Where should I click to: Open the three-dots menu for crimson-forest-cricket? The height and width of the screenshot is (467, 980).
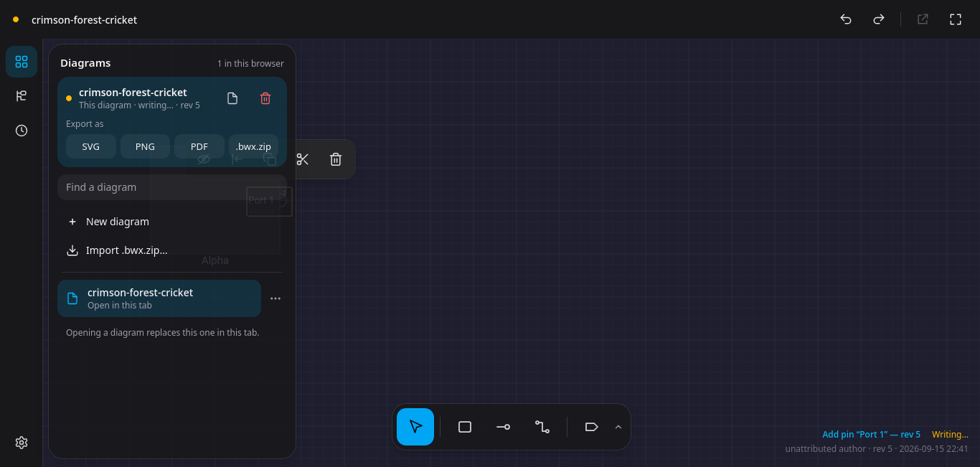(x=275, y=298)
